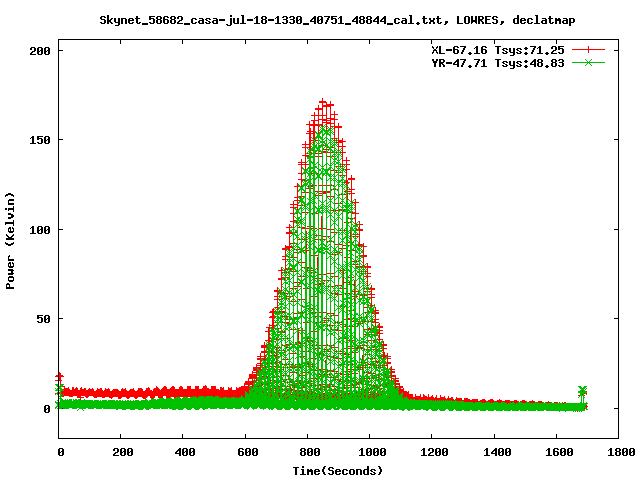Click y-axis tick label 200
Viewport: 640px width, 480px height.
click(x=40, y=51)
